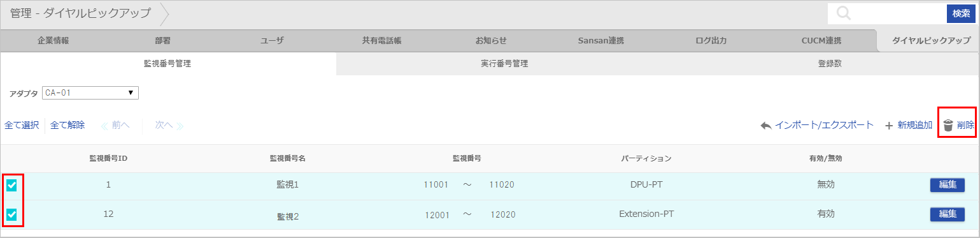Image resolution: width=980 pixels, height=238 pixels.
Task: Click the plus icon for 新規追加
Action: [889, 126]
